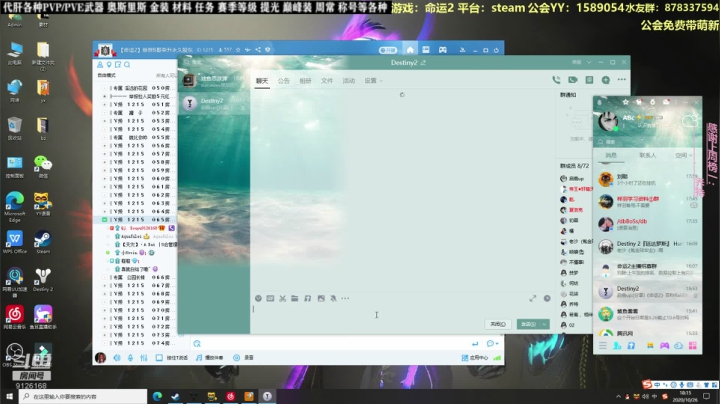Click the search magnifier in YY channel panel

[x=127, y=65]
